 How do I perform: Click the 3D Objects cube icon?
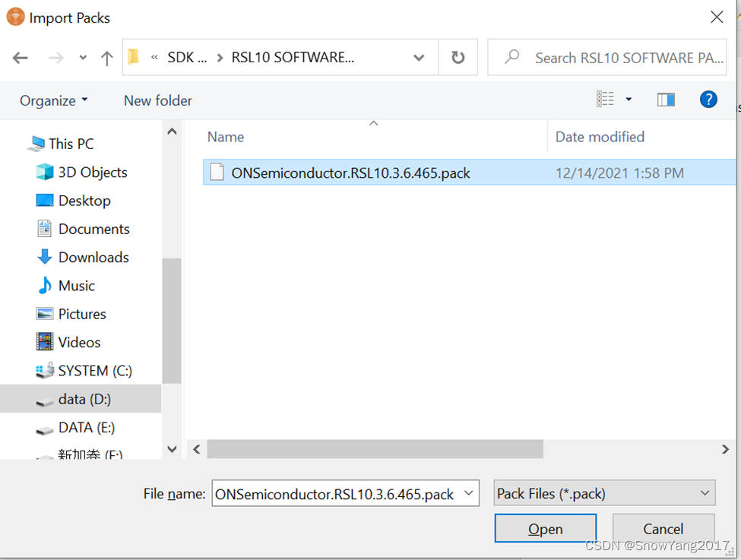point(45,172)
